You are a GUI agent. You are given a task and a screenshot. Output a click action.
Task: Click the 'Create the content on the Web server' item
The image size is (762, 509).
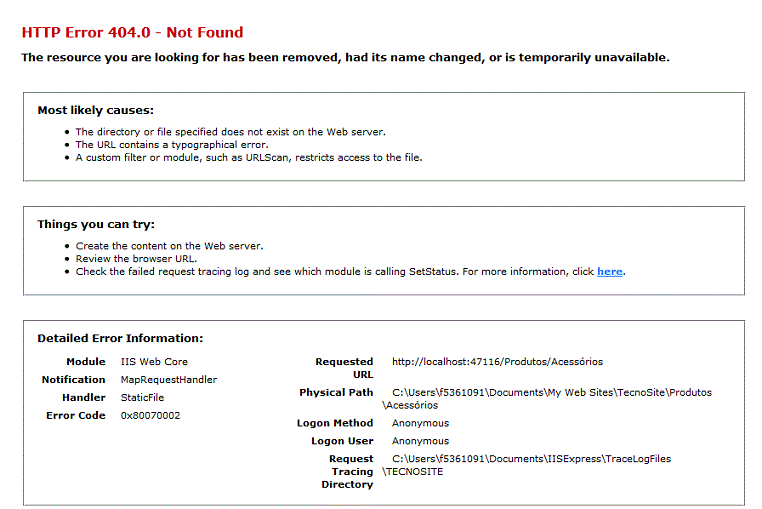169,246
